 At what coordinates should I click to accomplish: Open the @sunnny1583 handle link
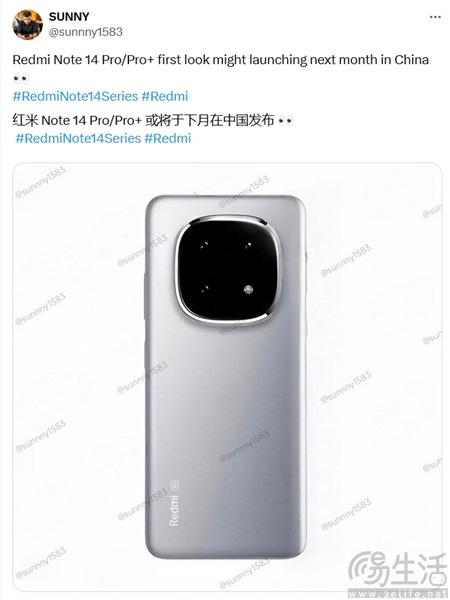click(x=86, y=32)
